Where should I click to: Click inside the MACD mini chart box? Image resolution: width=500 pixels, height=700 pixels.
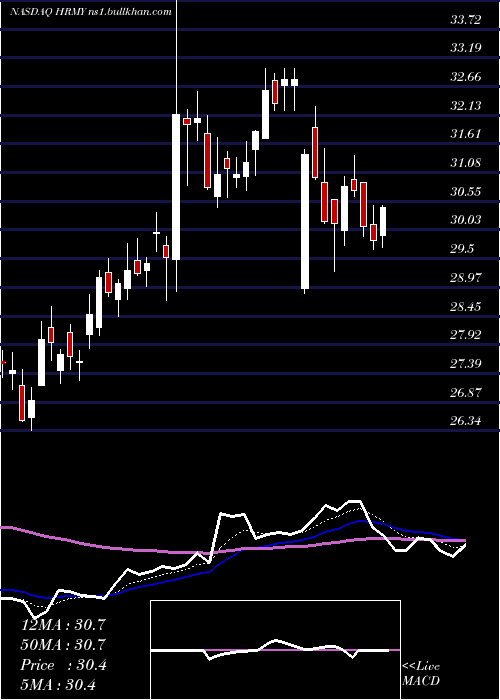coord(275,650)
